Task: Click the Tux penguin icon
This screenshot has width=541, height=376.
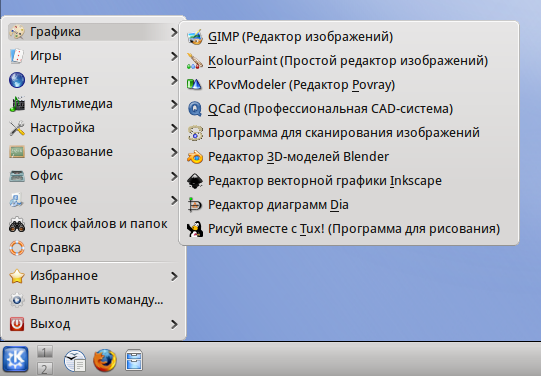Action: coord(195,229)
